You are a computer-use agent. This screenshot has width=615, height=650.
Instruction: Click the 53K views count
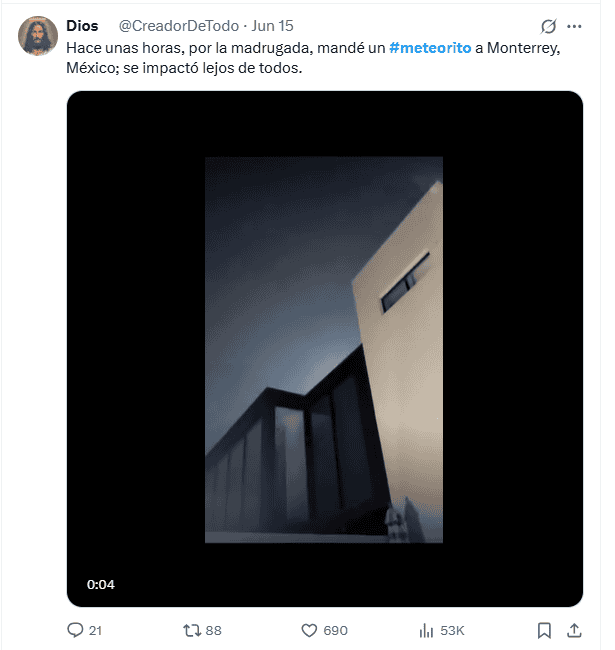tap(452, 630)
